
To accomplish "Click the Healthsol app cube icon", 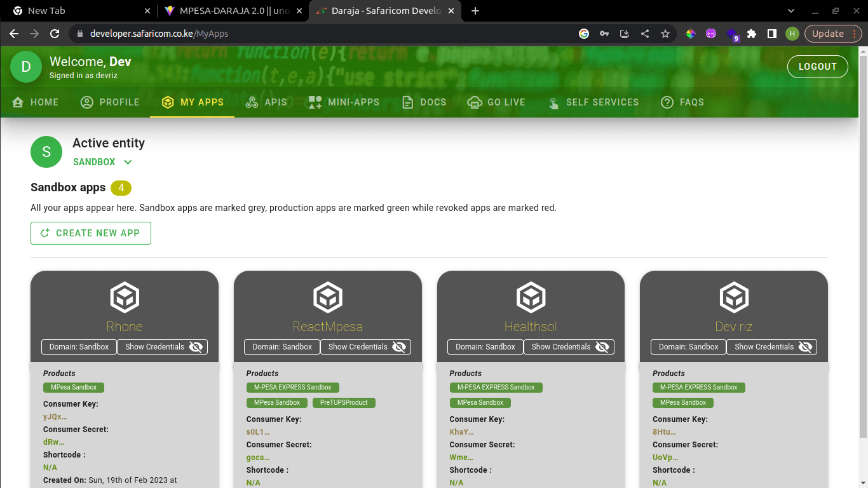I will (531, 297).
